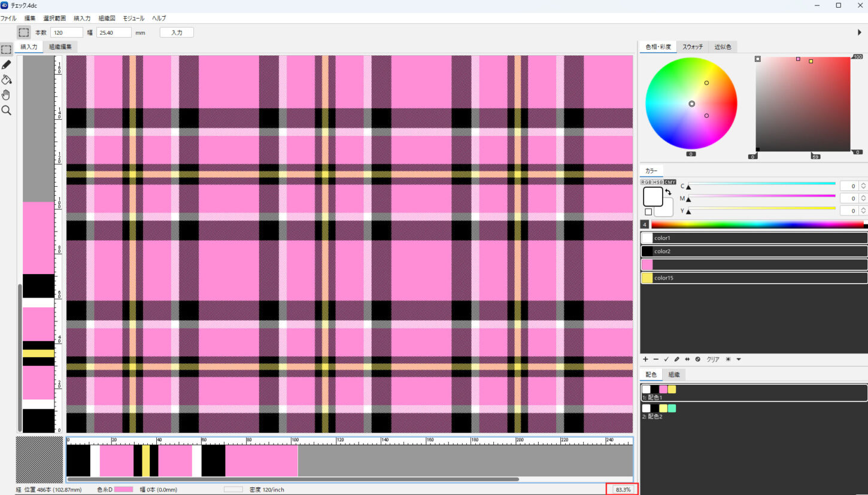Click the rainbow hue spectrum bar
The height and width of the screenshot is (495, 868).
click(757, 224)
